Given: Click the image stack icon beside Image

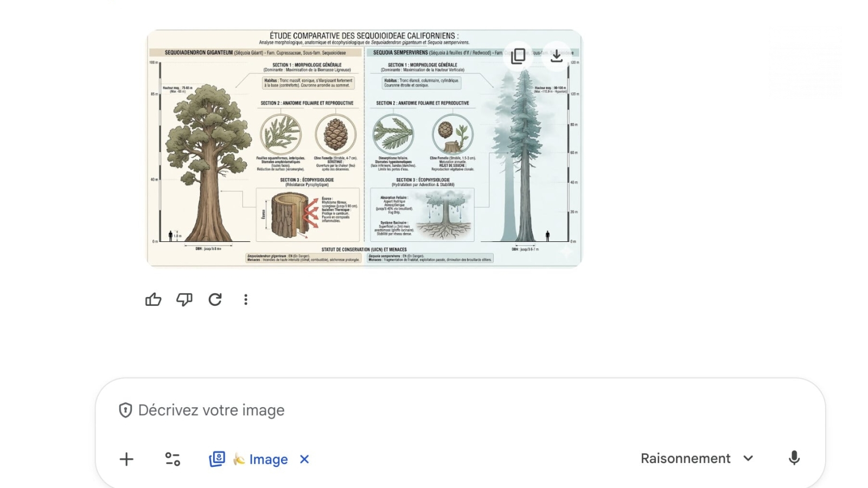Looking at the screenshot, I should pyautogui.click(x=217, y=459).
